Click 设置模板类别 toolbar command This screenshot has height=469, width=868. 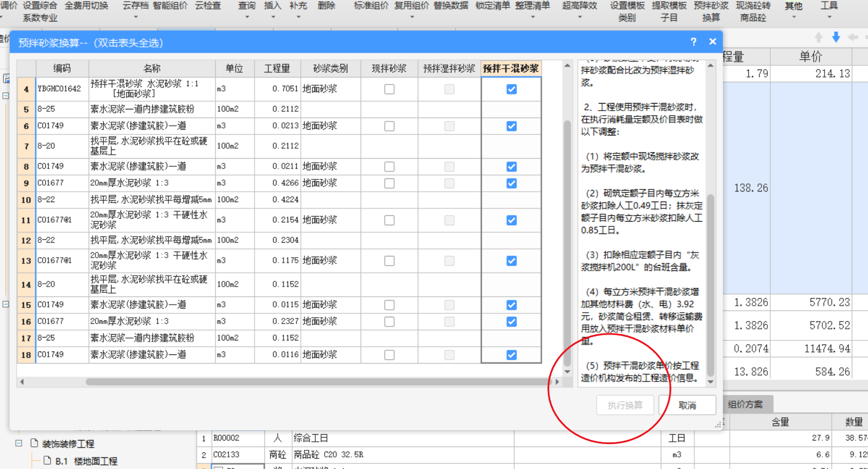[x=627, y=12]
